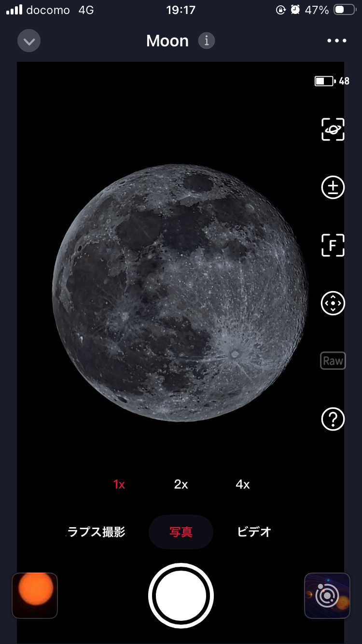Open the last captured orange sun thumbnail
The image size is (362, 644).
[35, 596]
